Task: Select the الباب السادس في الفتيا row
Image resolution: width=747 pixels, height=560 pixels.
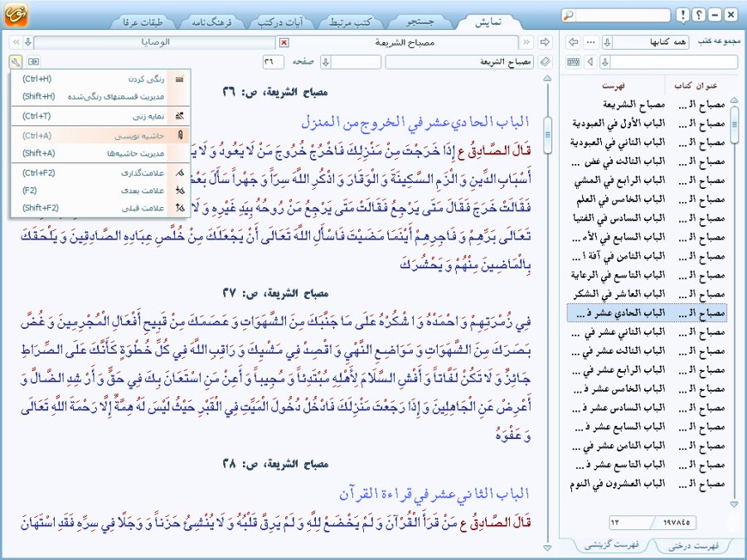Action: (x=647, y=218)
